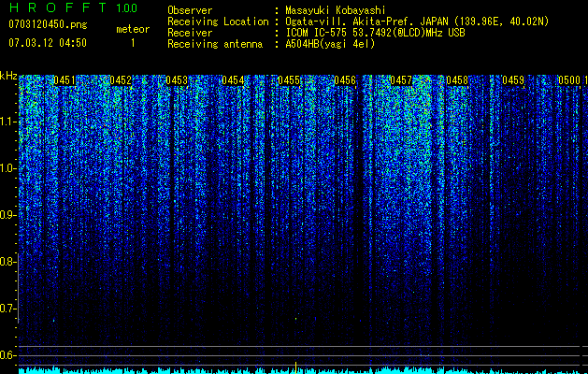Click the 0452 time marker
This screenshot has width=588, height=374.
121,80
